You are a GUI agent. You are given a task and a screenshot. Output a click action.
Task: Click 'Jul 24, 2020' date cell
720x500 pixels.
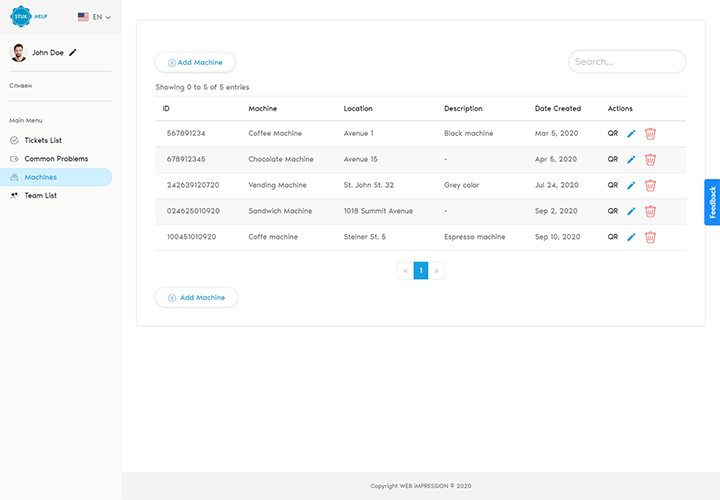pyautogui.click(x=557, y=185)
